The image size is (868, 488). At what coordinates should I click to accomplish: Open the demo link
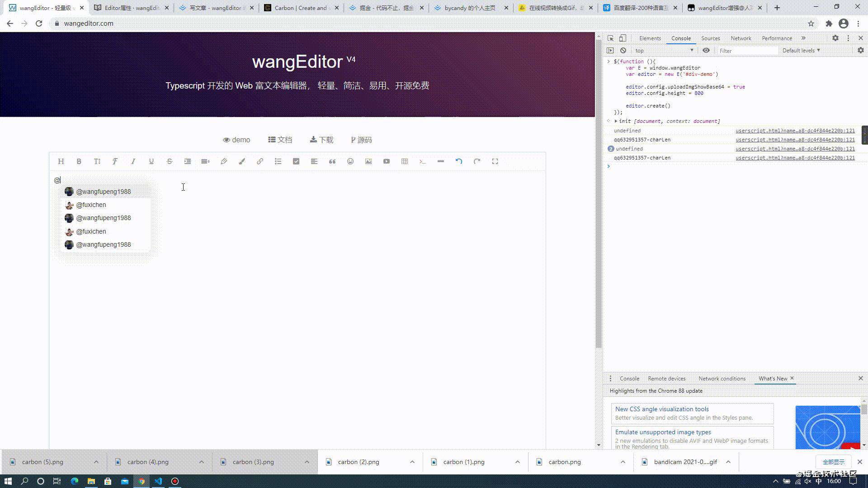pos(236,140)
